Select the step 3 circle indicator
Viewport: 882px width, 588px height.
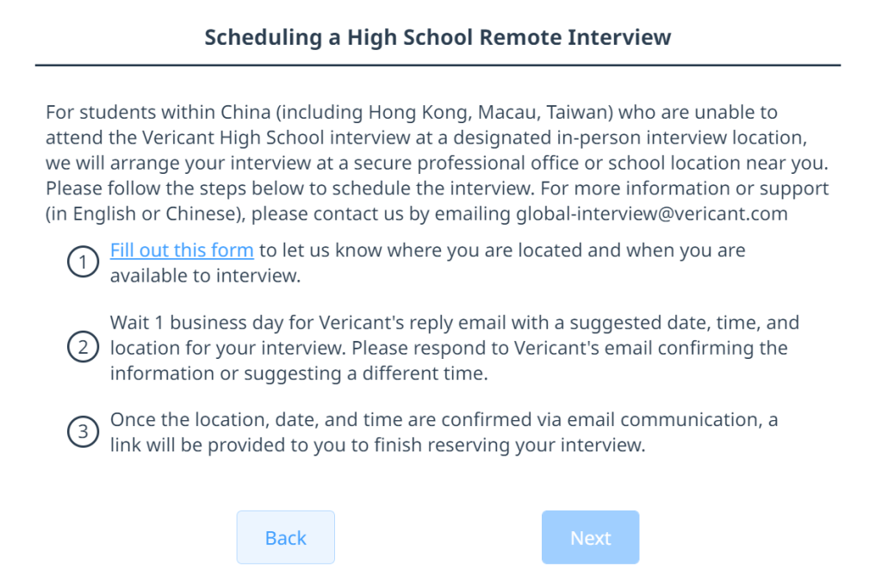83,431
